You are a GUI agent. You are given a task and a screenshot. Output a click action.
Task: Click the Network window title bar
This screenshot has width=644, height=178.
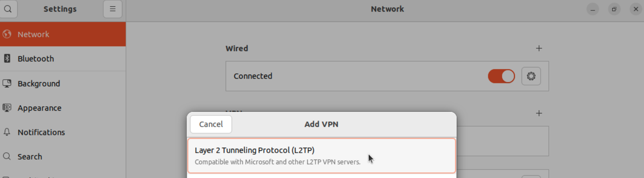387,9
